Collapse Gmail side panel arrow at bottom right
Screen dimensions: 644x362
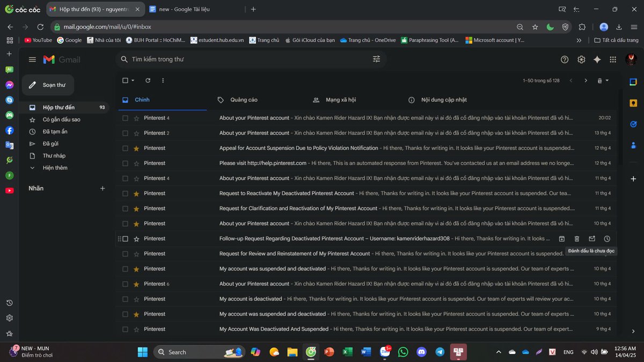click(x=633, y=331)
